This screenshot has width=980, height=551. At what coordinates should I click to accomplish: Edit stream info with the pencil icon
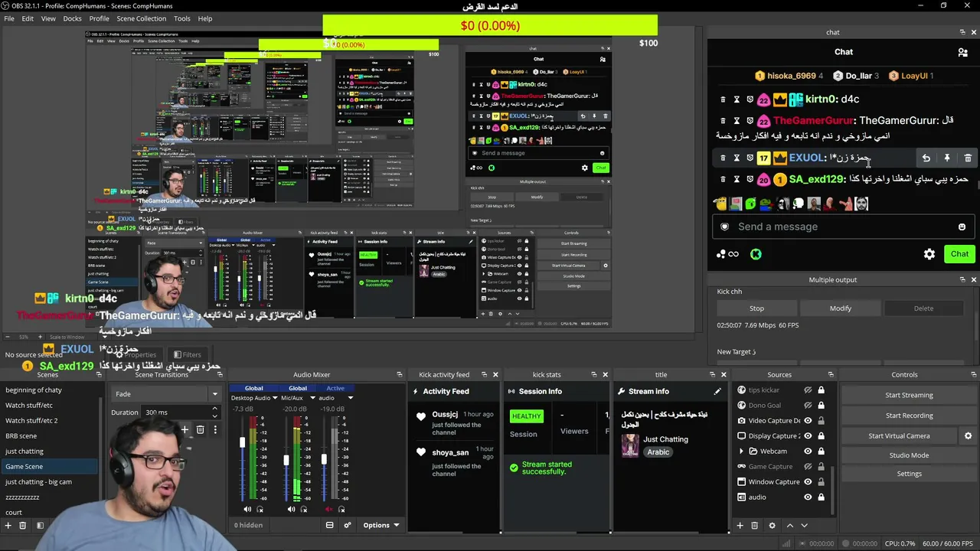click(x=717, y=391)
